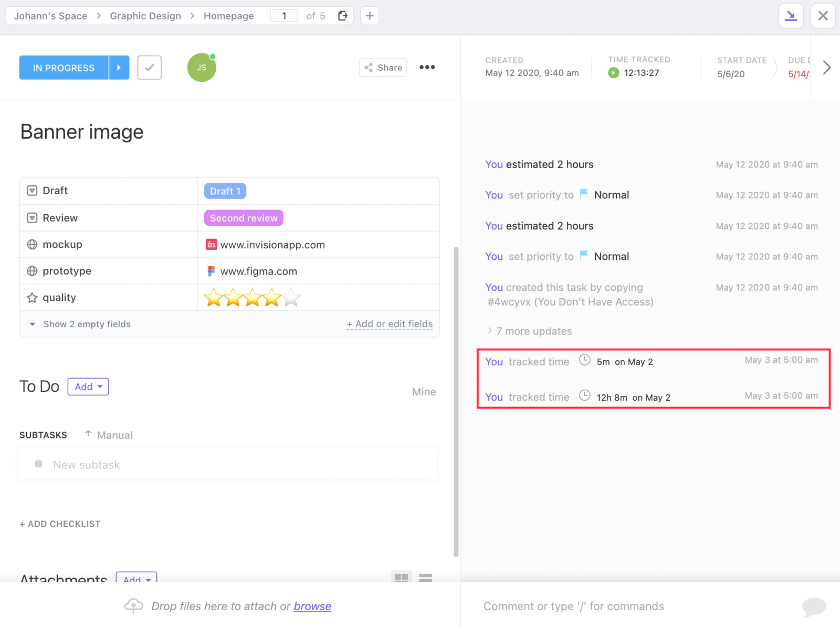Image resolution: width=840 pixels, height=627 pixels.
Task: Toggle the New subtask status square
Action: [38, 464]
